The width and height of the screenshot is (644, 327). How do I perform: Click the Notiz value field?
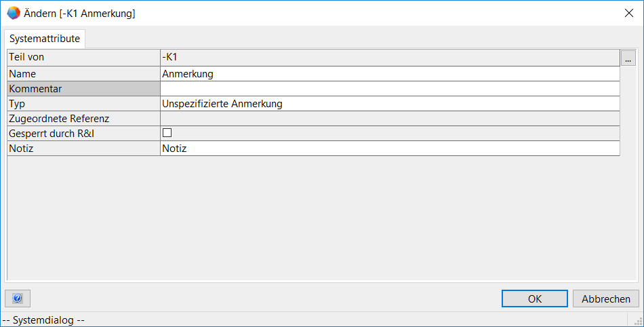[390, 149]
